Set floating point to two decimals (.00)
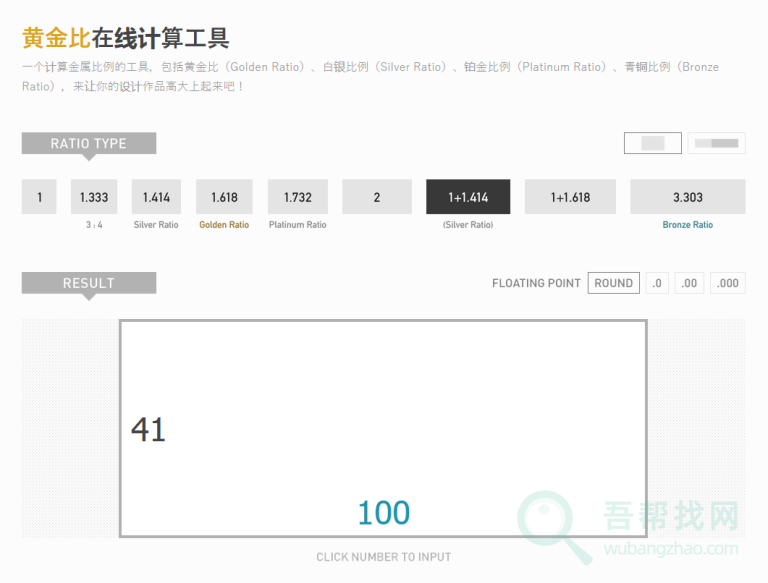The height and width of the screenshot is (583, 768). (689, 283)
